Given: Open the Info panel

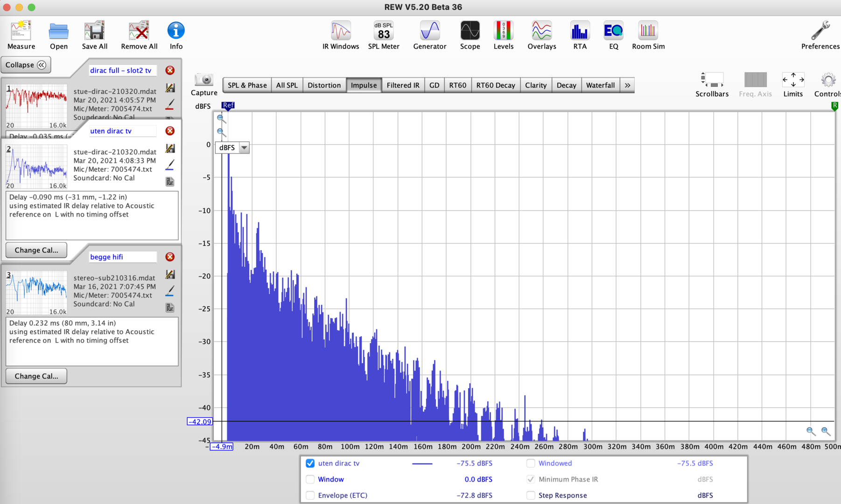Looking at the screenshot, I should click(x=176, y=35).
